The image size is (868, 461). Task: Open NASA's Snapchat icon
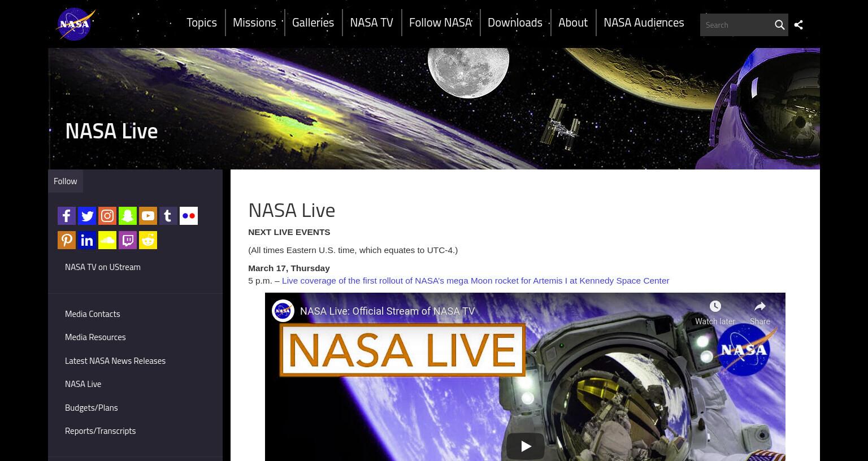point(128,216)
